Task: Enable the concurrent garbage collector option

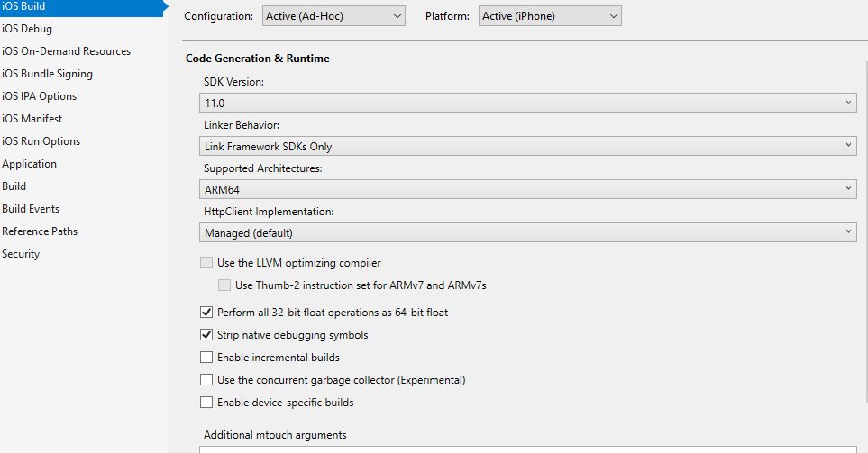Action: (206, 380)
